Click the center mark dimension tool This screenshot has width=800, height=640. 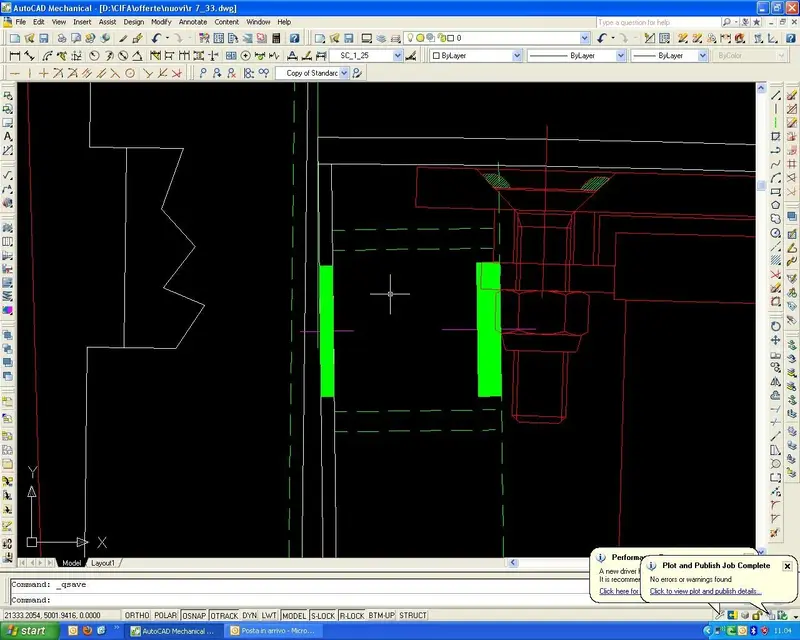(245, 56)
